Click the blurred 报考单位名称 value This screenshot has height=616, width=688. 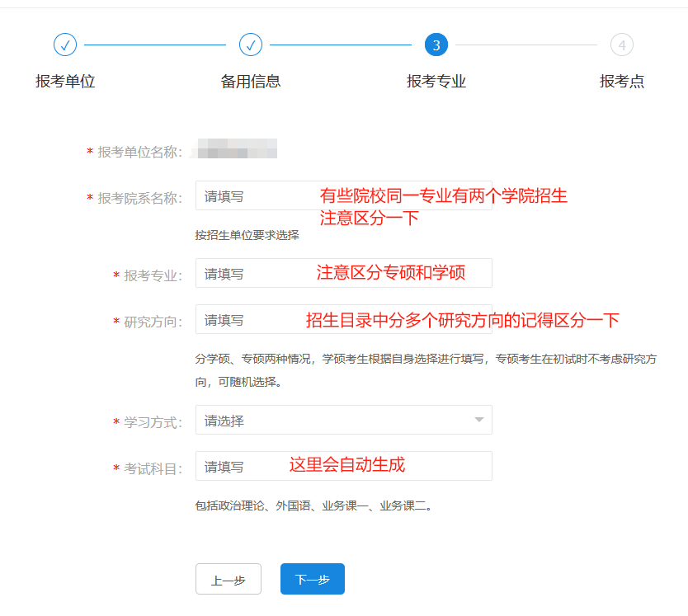pyautogui.click(x=233, y=152)
